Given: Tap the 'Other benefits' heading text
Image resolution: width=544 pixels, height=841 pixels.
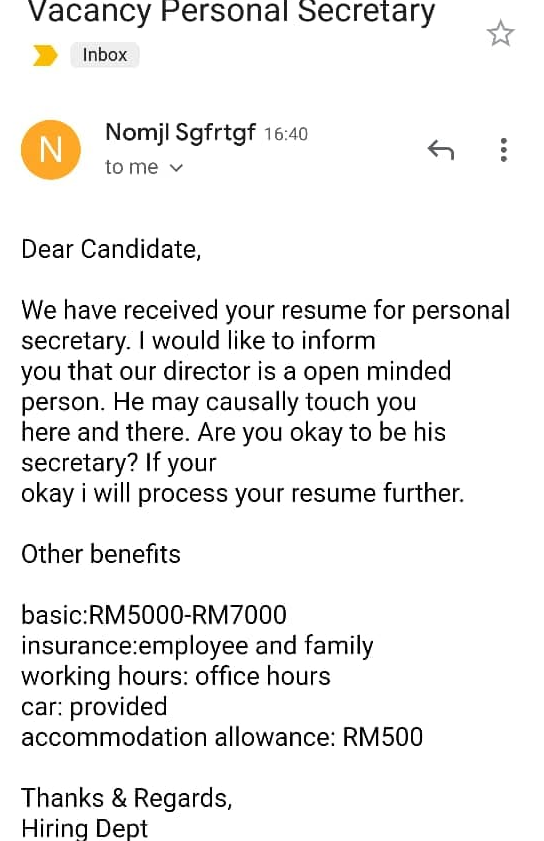Looking at the screenshot, I should click(x=101, y=554).
